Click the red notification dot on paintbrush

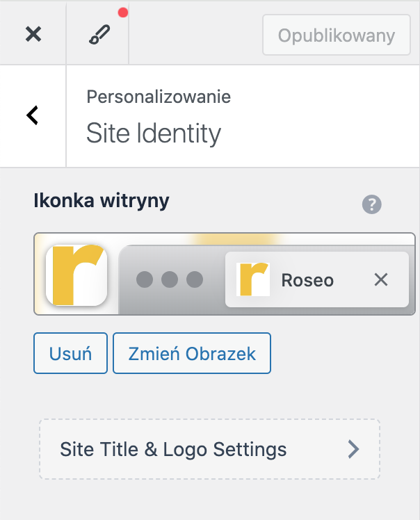(x=123, y=13)
